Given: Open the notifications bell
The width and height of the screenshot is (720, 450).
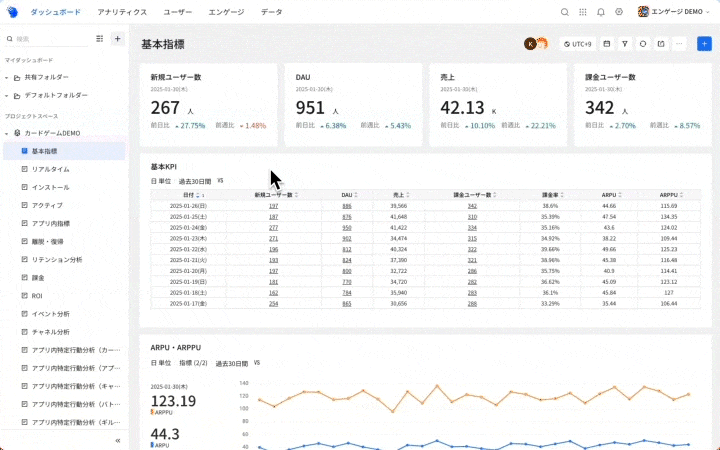Looking at the screenshot, I should click(x=601, y=12).
